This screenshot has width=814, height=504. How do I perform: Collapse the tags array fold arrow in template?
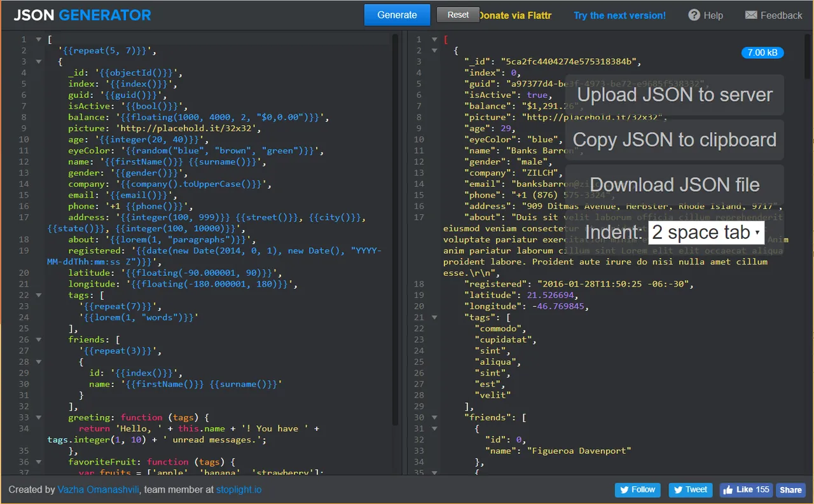click(39, 295)
